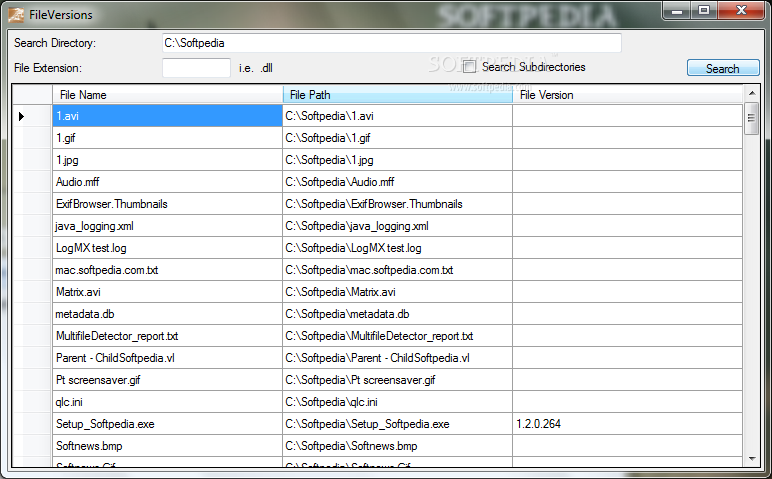Click path cell C:\Softpedia\mac.softpedia.com.txt
Image resolution: width=772 pixels, height=479 pixels.
397,270
